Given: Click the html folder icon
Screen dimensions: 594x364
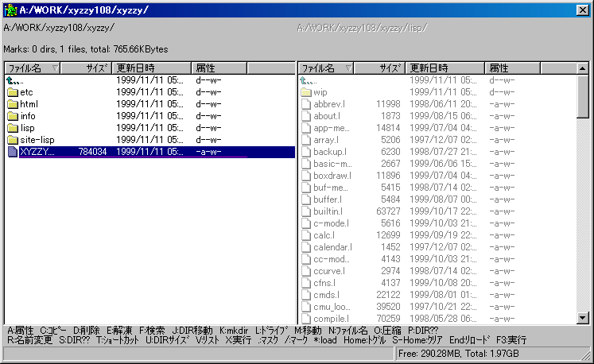Looking at the screenshot, I should (13, 104).
